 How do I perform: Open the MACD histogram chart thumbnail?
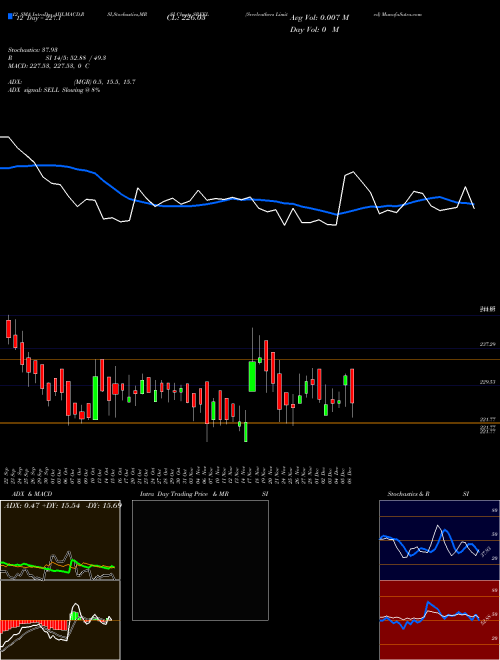pos(60,620)
